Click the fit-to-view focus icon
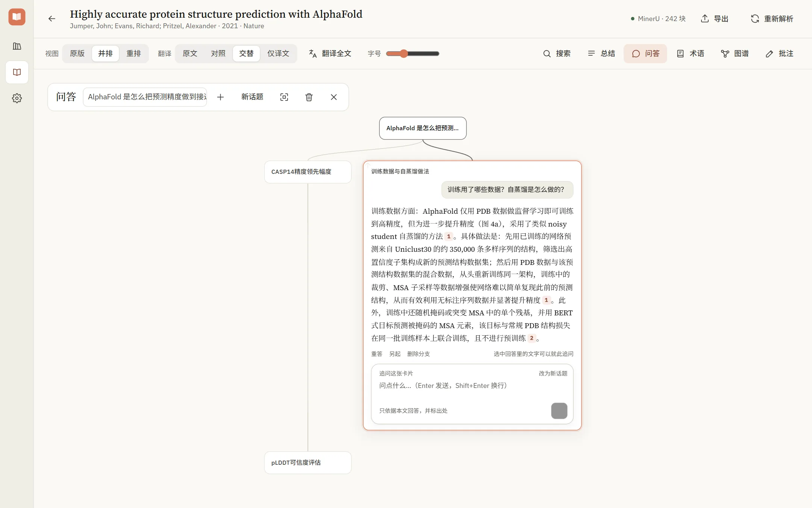812x508 pixels. click(x=284, y=97)
